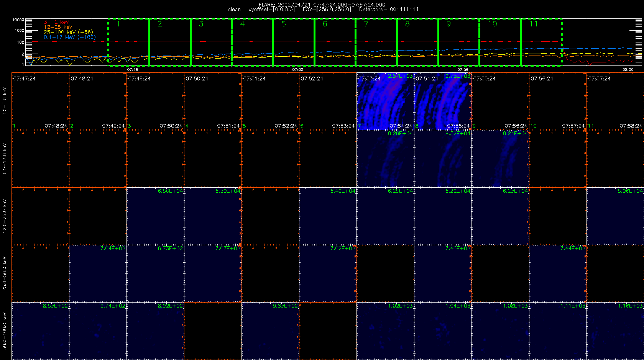
Task: Open the 50-100 keV image labeled 1.02E+03
Action: pyautogui.click(x=385, y=331)
